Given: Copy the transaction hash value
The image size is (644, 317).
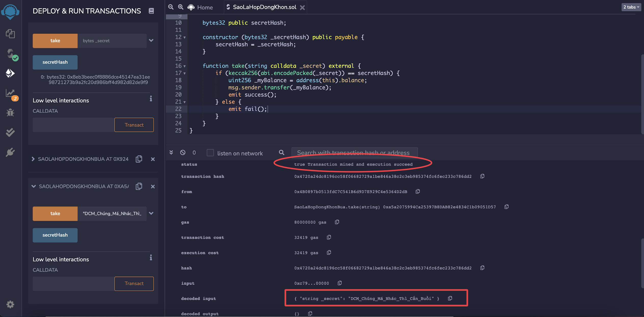Looking at the screenshot, I should [x=482, y=176].
